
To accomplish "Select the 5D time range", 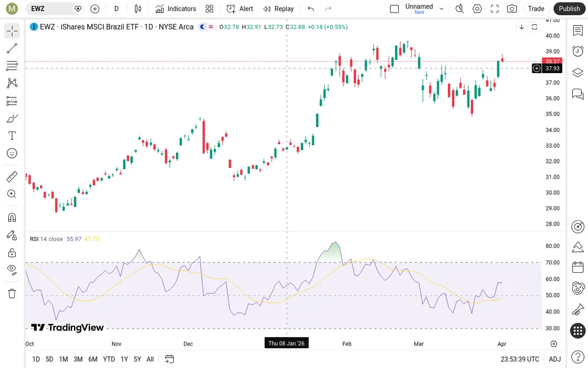I will (49, 359).
